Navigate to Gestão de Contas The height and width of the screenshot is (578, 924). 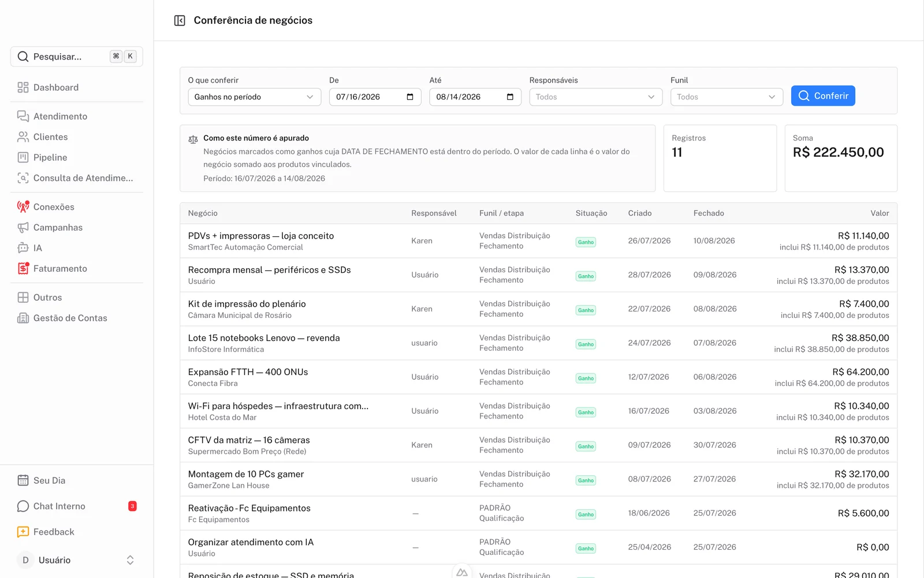[x=77, y=318]
